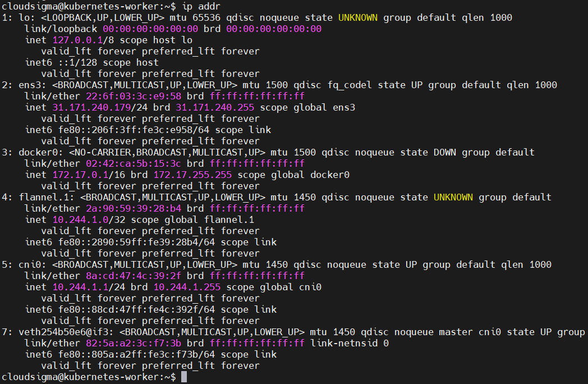Select the loopback IP 127.0.0.1
This screenshot has height=384, width=588.
(77, 40)
